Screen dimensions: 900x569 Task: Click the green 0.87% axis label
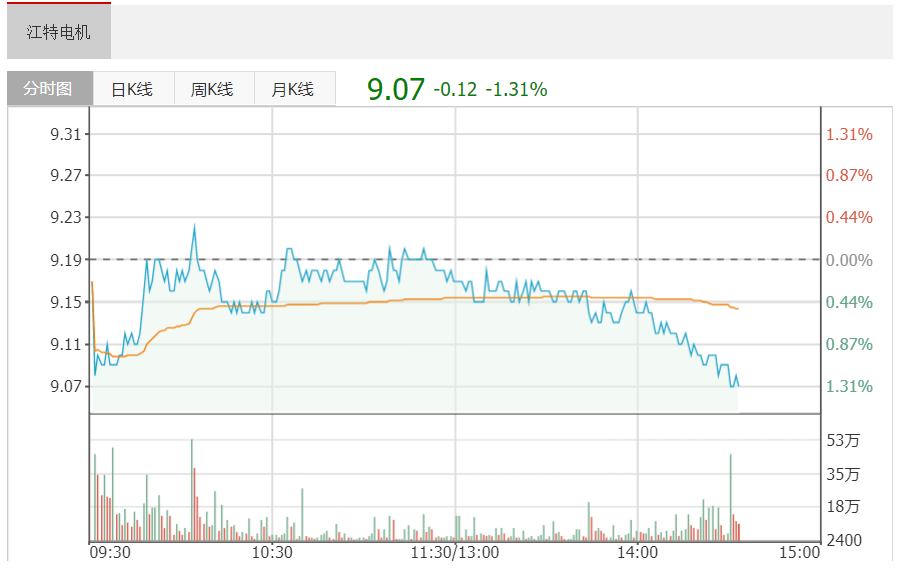(849, 345)
